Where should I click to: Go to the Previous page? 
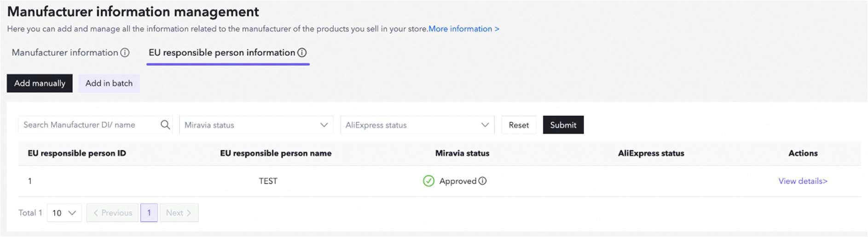(x=112, y=213)
